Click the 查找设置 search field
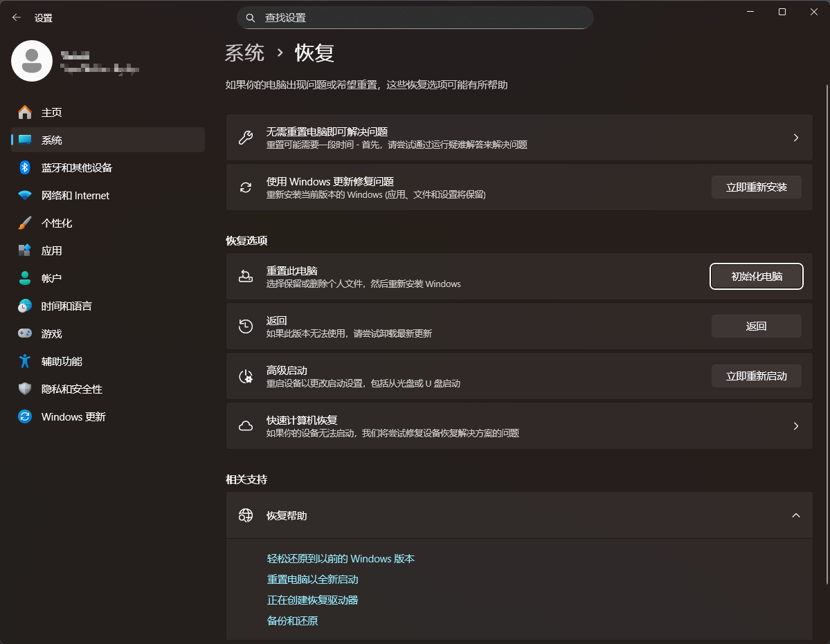 coord(415,18)
